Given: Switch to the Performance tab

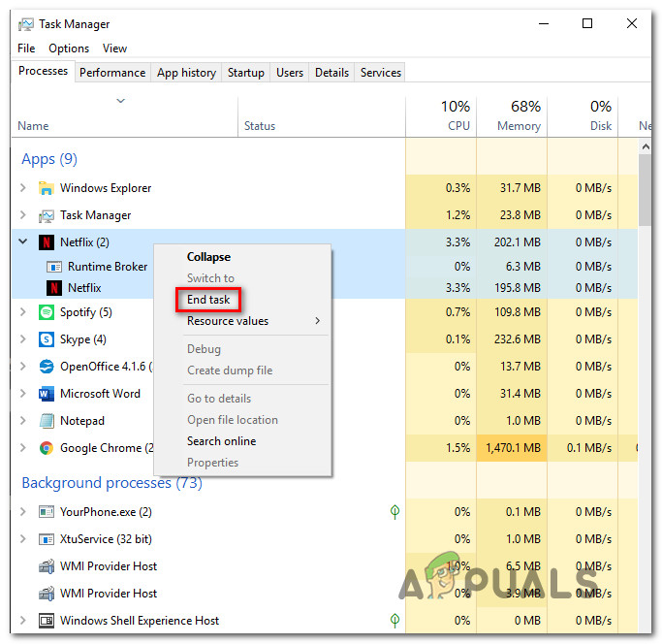Looking at the screenshot, I should [112, 73].
